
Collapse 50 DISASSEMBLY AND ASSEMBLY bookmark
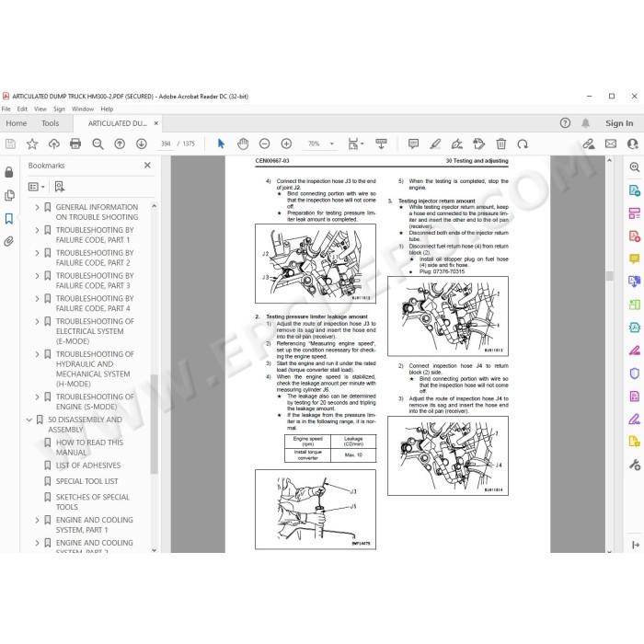pos(29,420)
